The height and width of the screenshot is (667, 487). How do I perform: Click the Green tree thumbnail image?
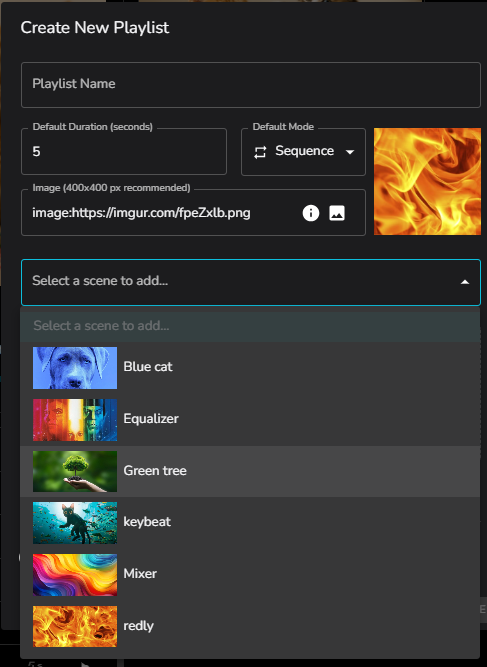(75, 471)
